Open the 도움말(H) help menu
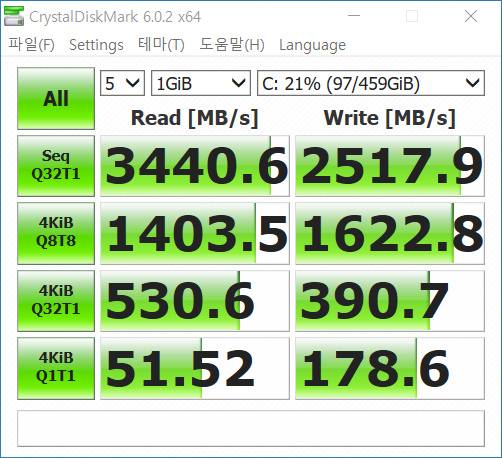 (232, 44)
